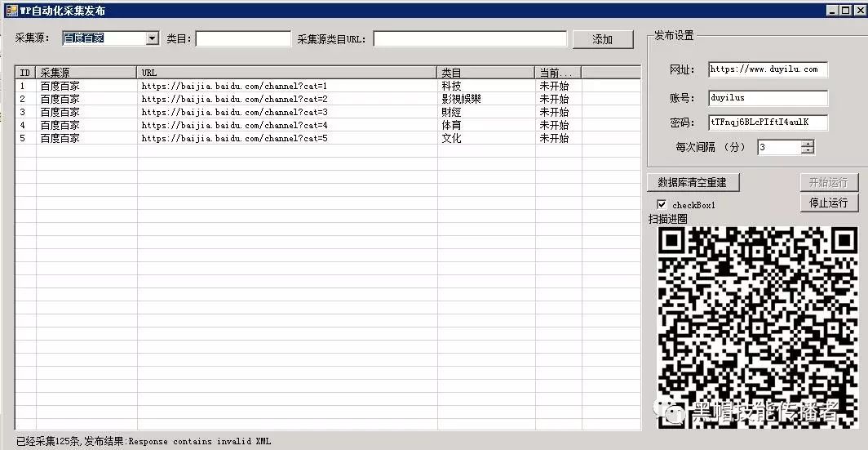
Task: Click the 数据库清空重建 rebuild database button
Action: (x=693, y=182)
